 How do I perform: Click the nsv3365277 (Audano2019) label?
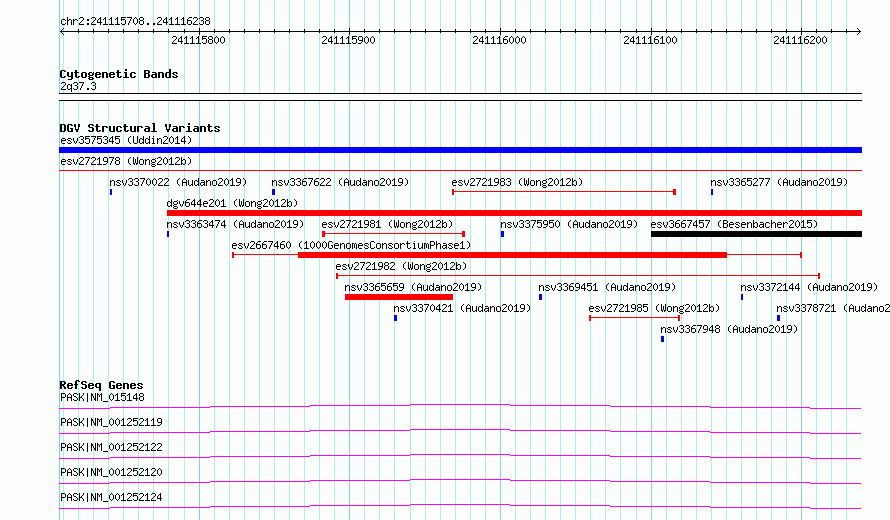tap(779, 182)
